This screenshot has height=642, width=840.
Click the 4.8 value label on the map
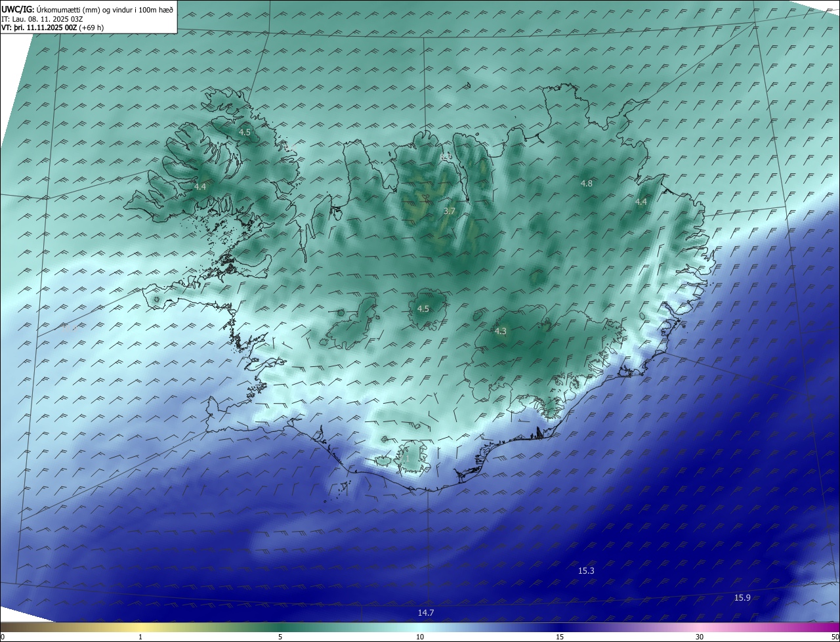(x=587, y=184)
